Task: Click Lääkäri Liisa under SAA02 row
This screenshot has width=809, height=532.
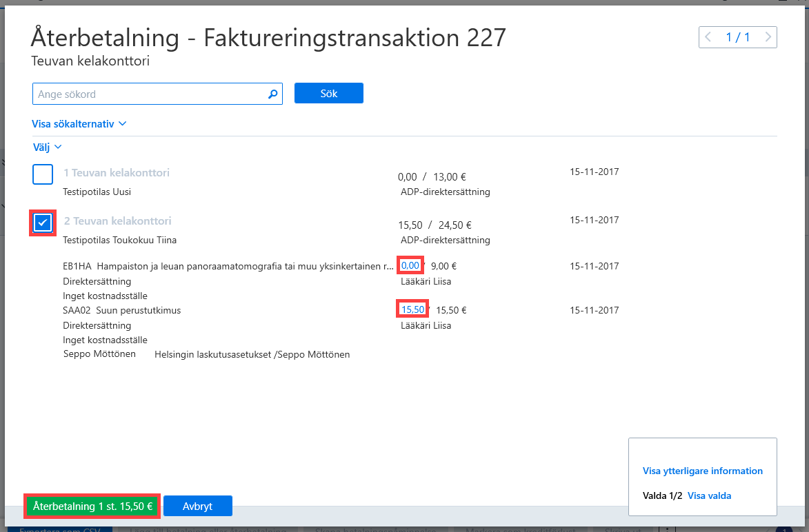Action: click(x=426, y=326)
